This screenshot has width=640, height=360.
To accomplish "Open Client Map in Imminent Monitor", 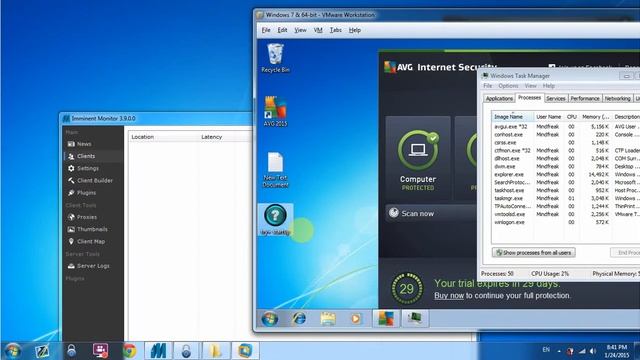I will (x=87, y=242).
